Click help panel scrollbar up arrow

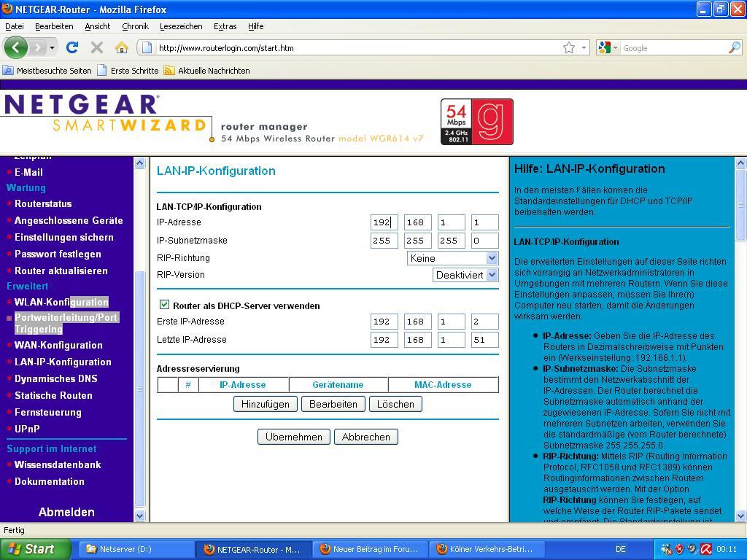(741, 163)
